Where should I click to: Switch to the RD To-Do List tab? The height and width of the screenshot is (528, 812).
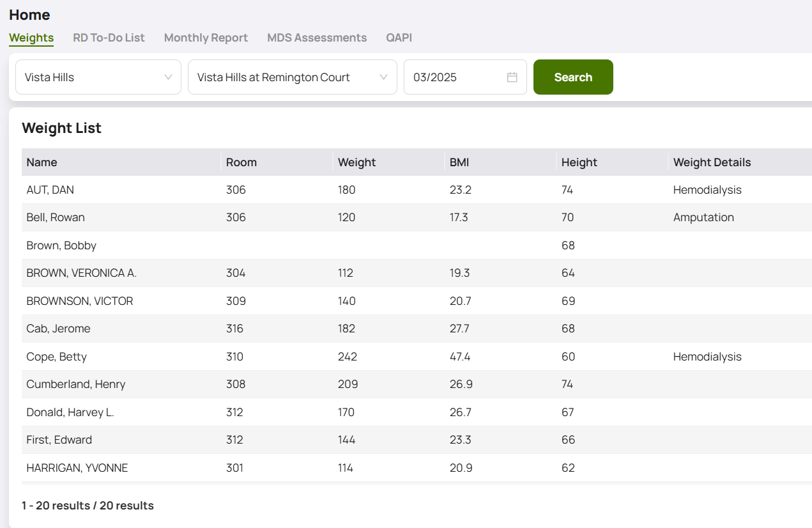coord(109,38)
